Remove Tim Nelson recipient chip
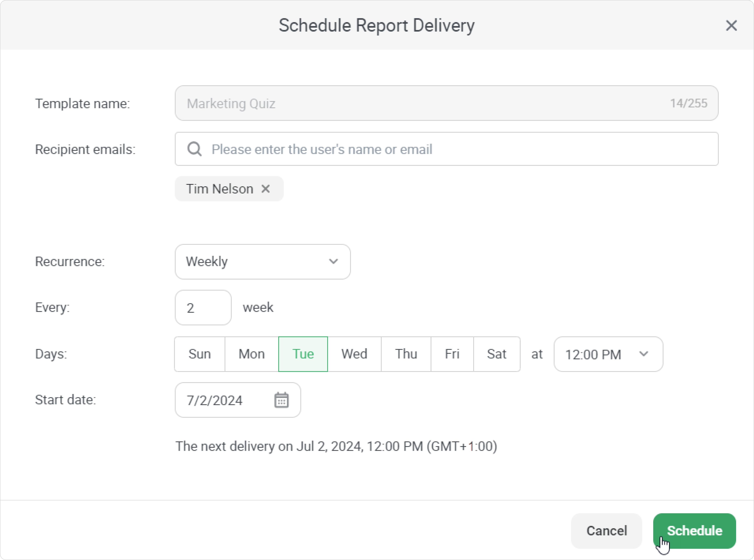754x560 pixels. (x=266, y=189)
